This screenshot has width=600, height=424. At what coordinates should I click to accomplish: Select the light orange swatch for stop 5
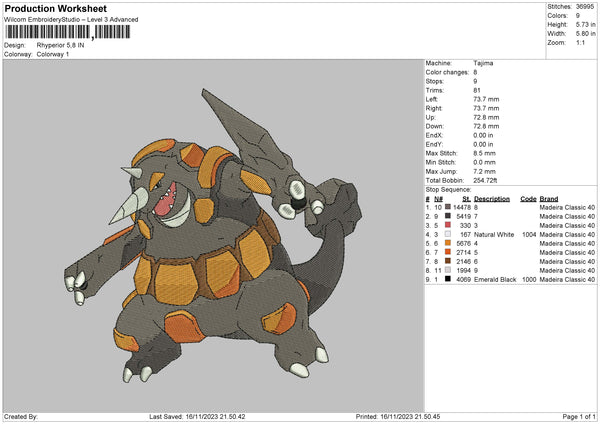448,243
